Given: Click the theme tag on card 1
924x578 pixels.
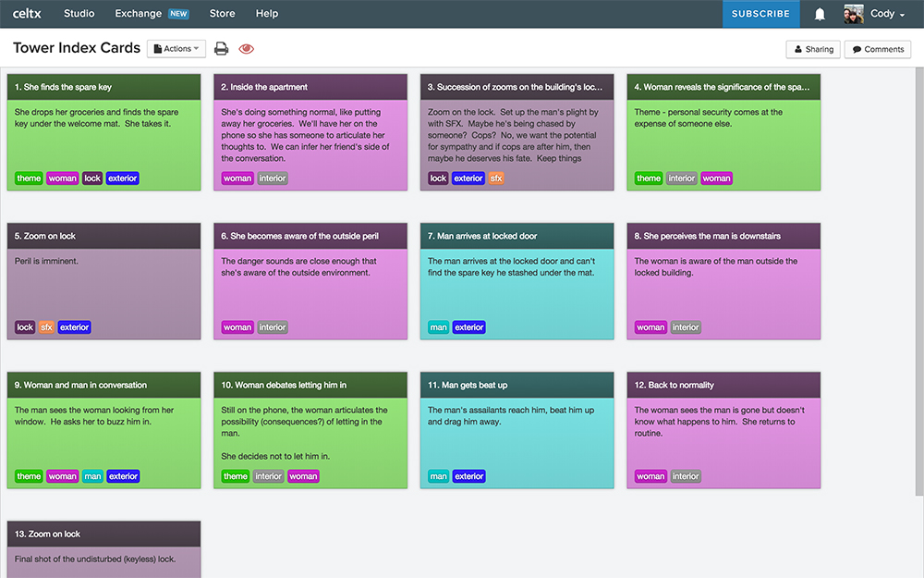Looking at the screenshot, I should click(x=29, y=178).
